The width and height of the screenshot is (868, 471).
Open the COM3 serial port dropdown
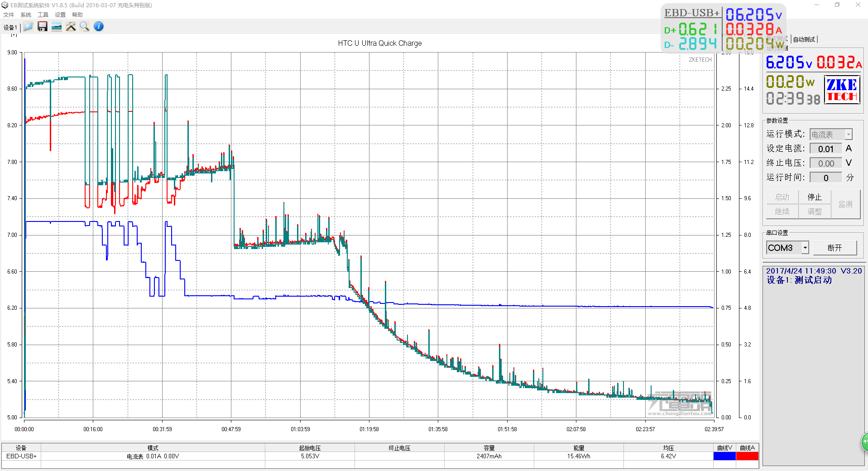(805, 248)
